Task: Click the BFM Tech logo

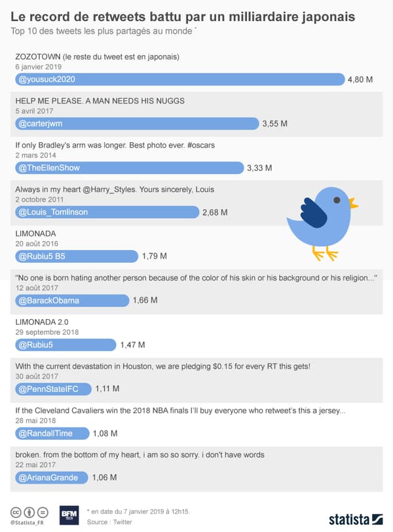Action: [x=69, y=516]
